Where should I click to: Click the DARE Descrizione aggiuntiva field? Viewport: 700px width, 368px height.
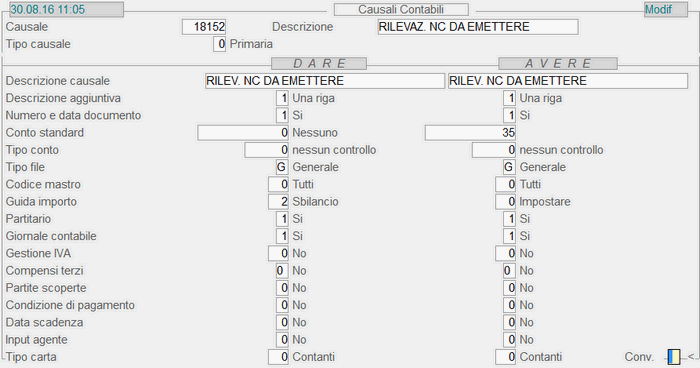point(282,98)
